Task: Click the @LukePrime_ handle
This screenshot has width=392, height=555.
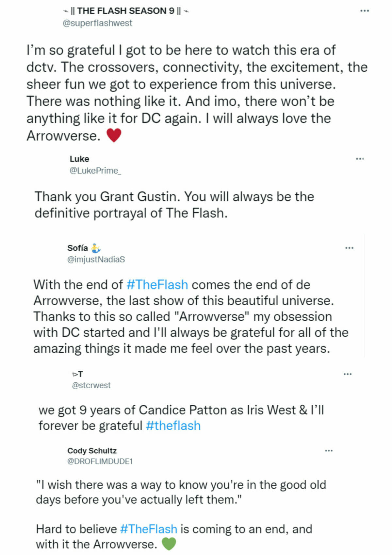Action: pyautogui.click(x=95, y=171)
